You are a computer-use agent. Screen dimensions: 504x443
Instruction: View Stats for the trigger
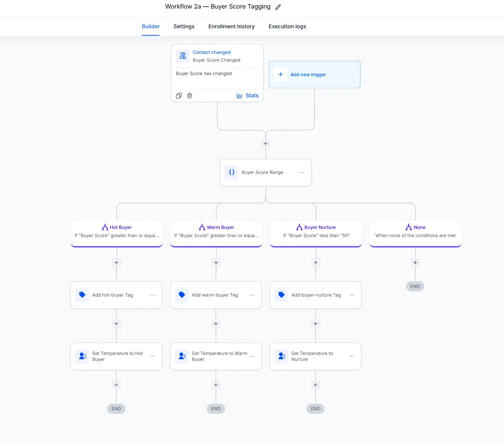248,96
